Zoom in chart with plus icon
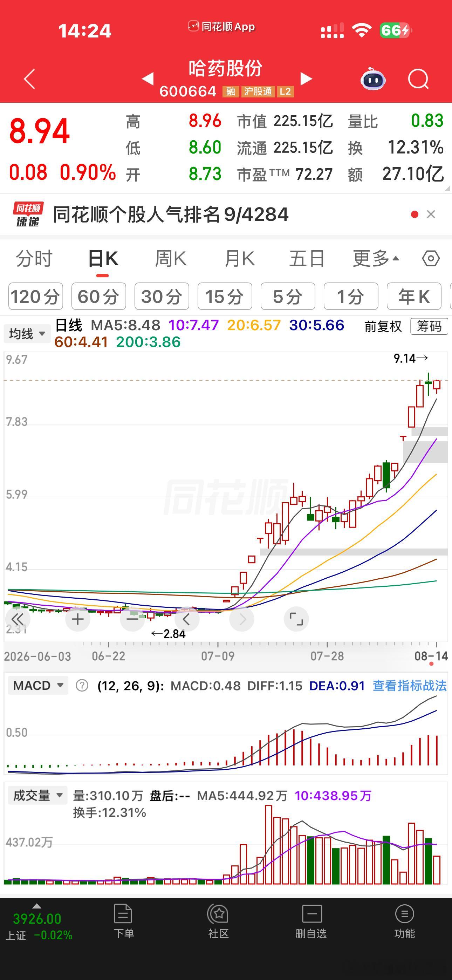 [x=78, y=619]
